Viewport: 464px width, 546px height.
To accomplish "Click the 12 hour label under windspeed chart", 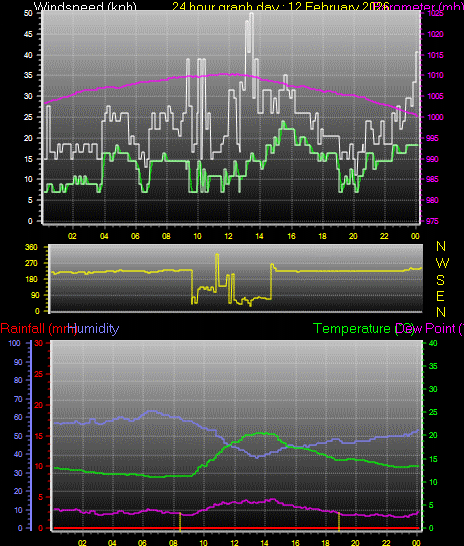I will pyautogui.click(x=228, y=236).
